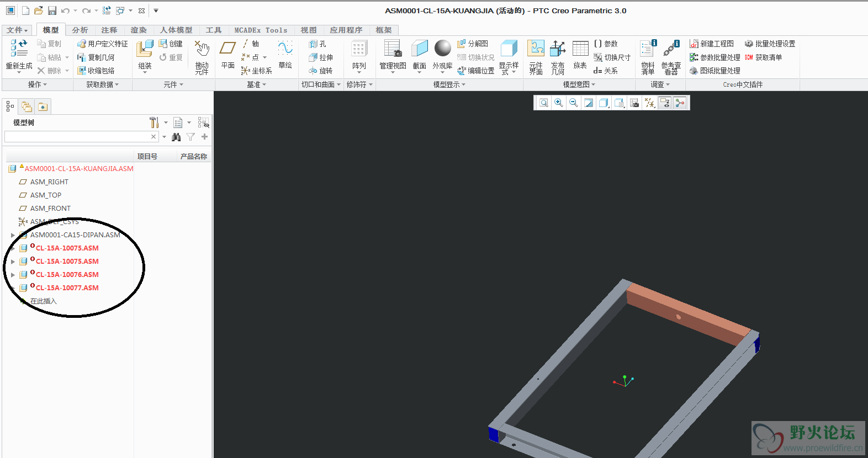Toggle annotation display eye icon
This screenshot has width=868, height=458.
[665, 103]
